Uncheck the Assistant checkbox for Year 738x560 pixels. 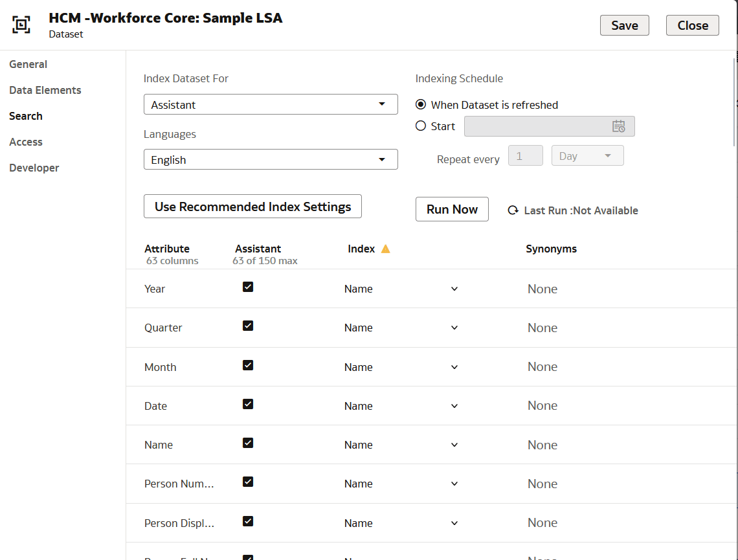tap(248, 286)
